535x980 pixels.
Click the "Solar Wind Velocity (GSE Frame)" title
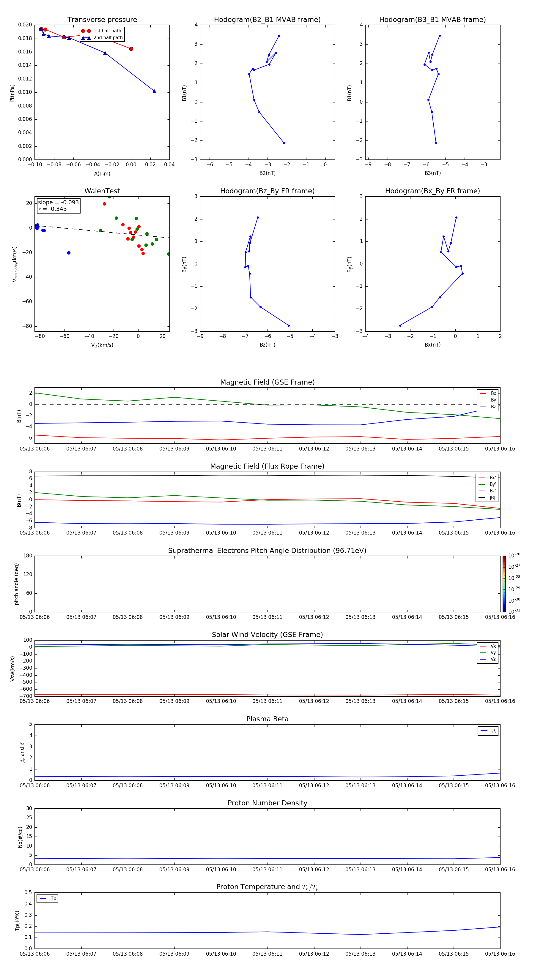pyautogui.click(x=267, y=635)
